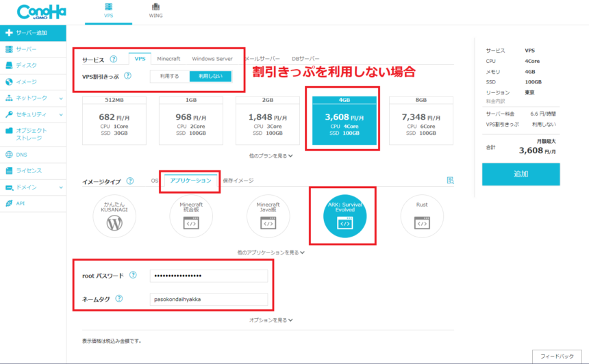Select the Windows Server service tab

point(212,59)
